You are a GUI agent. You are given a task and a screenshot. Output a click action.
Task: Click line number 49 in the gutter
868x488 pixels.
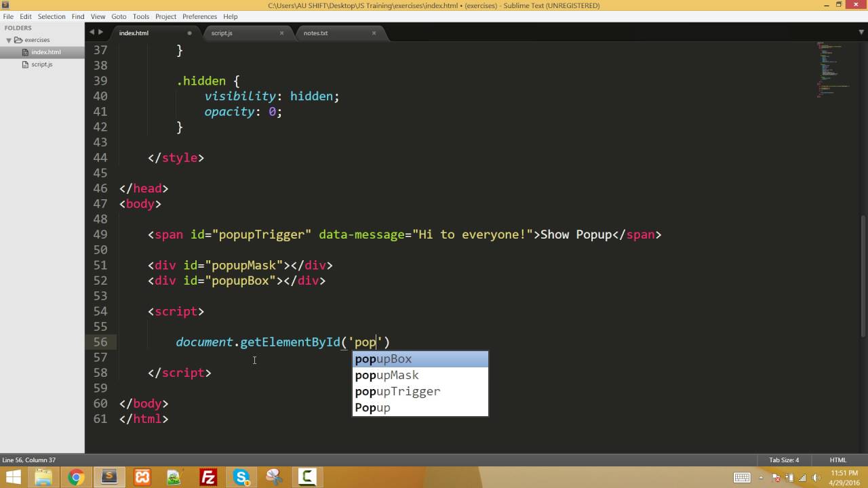(x=100, y=235)
